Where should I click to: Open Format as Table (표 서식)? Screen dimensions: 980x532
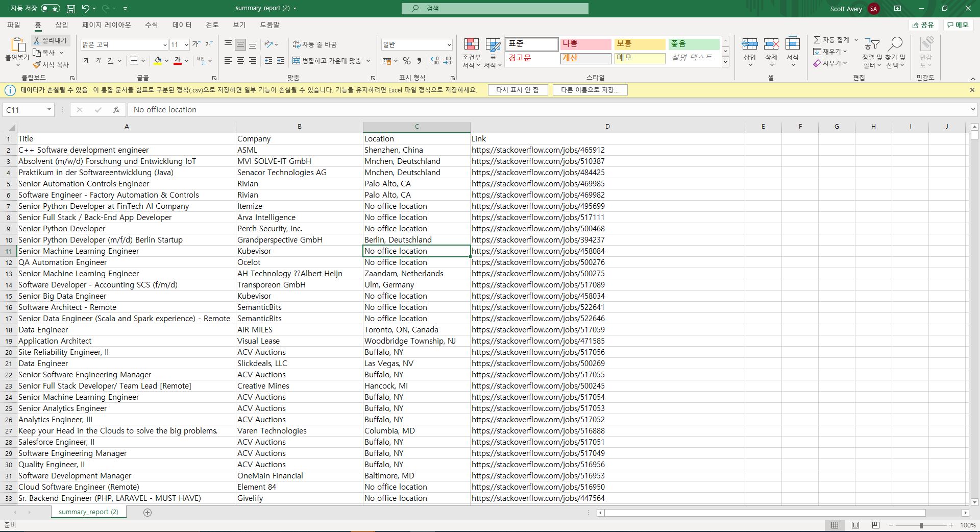point(493,53)
